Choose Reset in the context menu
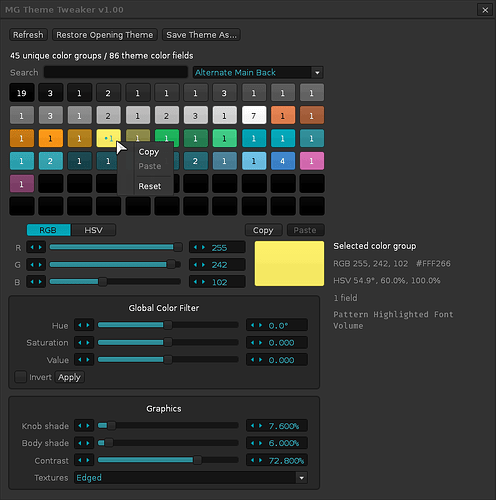496x500 pixels. click(x=150, y=186)
